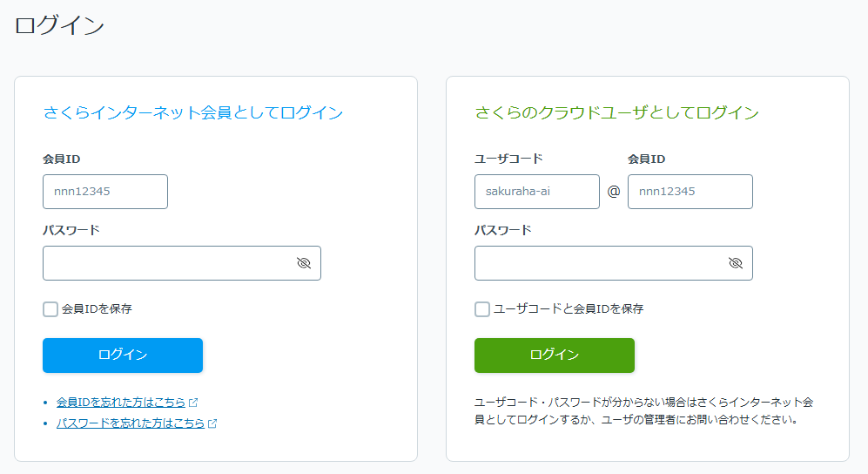This screenshot has width=868, height=474.
Task: Click the @ separator between user code and ID
Action: (x=613, y=192)
